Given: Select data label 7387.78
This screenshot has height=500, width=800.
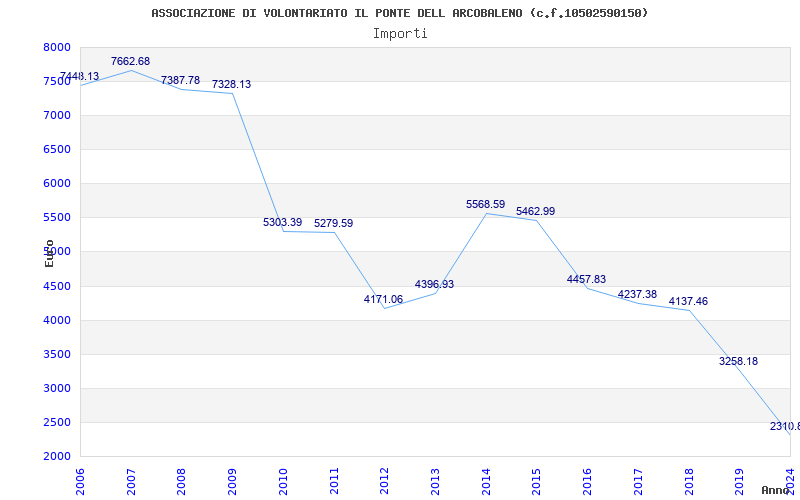Looking at the screenshot, I should click(x=181, y=80).
